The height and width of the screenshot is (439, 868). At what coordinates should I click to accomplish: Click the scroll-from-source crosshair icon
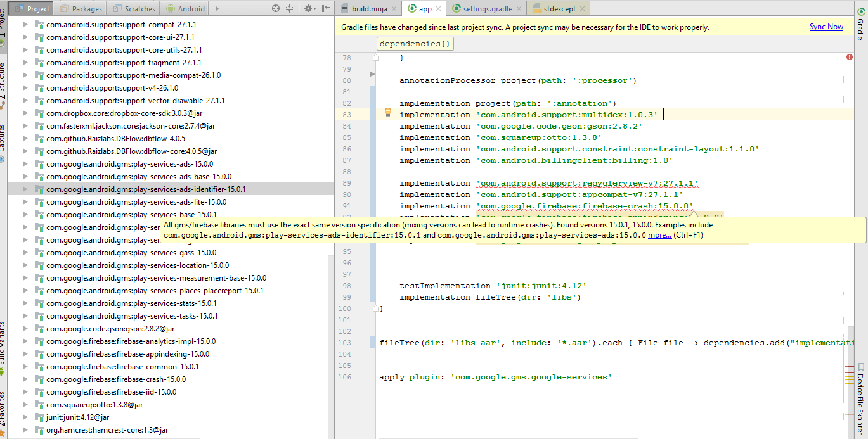tap(275, 8)
